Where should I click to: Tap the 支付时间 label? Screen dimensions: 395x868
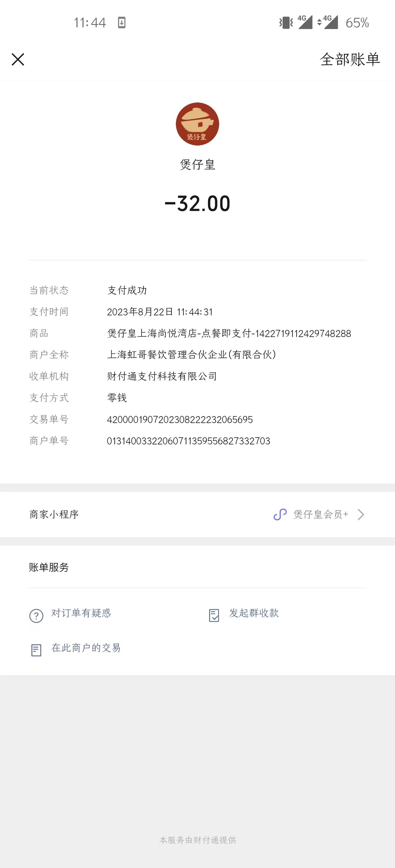click(x=49, y=312)
